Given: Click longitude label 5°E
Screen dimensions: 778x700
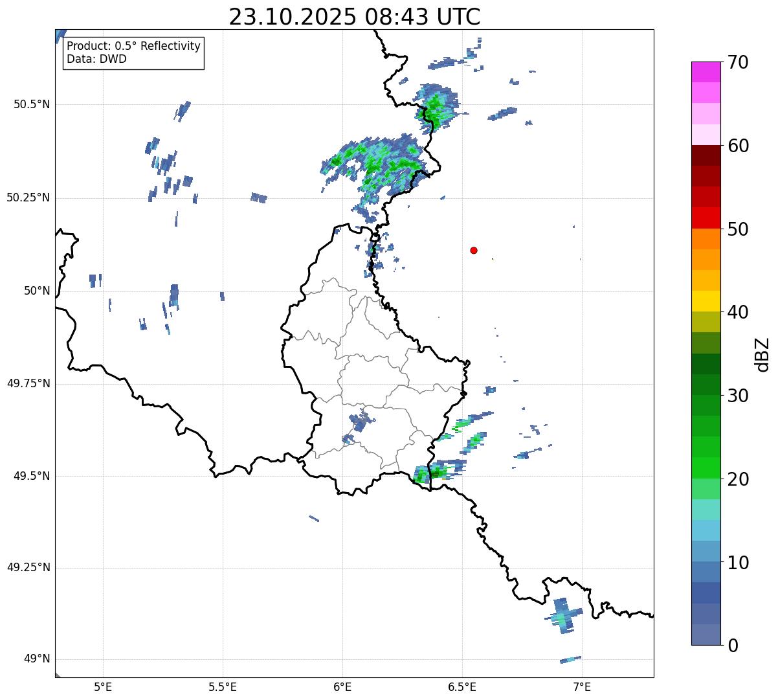Looking at the screenshot, I should (x=104, y=687).
